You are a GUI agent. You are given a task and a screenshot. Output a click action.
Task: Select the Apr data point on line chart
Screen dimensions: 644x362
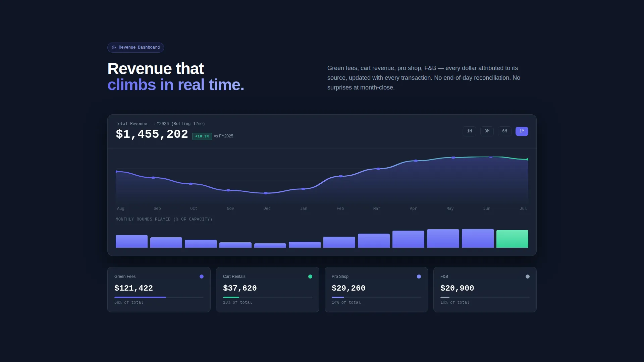pyautogui.click(x=416, y=161)
